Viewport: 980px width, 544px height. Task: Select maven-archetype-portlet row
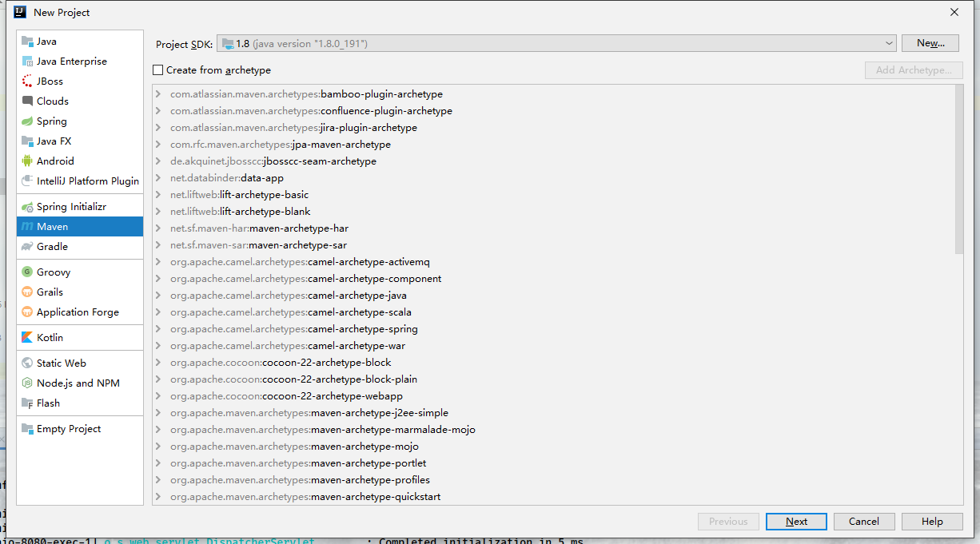[x=553, y=463]
